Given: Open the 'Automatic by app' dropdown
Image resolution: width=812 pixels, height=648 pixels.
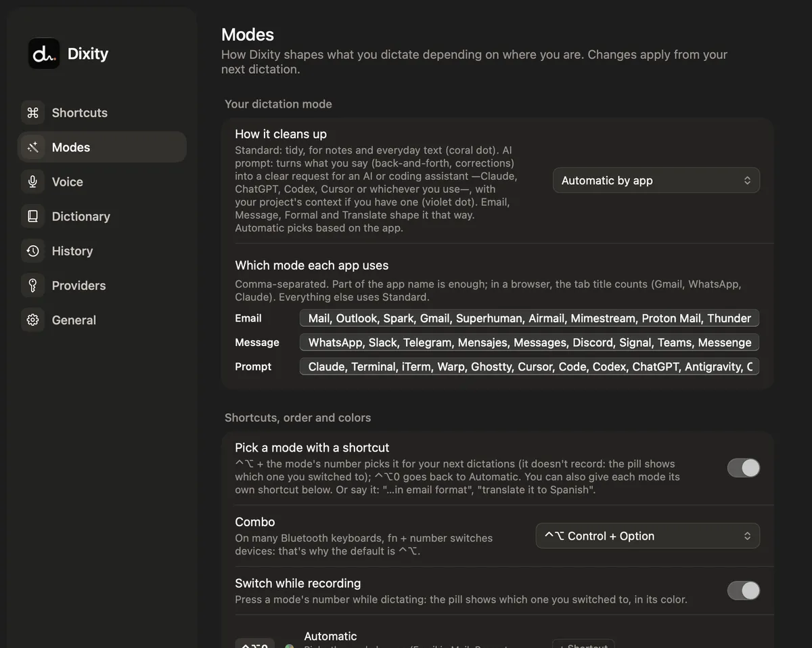Looking at the screenshot, I should click(x=656, y=180).
